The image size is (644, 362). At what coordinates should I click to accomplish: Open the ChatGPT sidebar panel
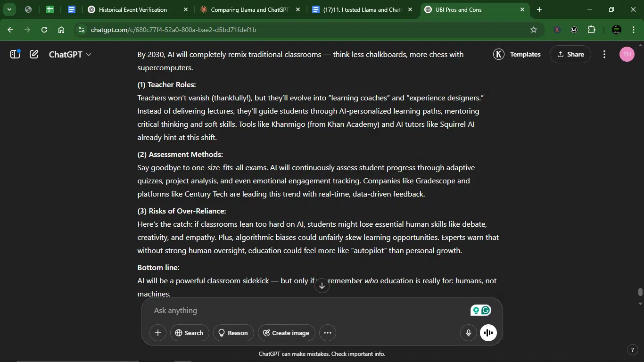pos(15,54)
